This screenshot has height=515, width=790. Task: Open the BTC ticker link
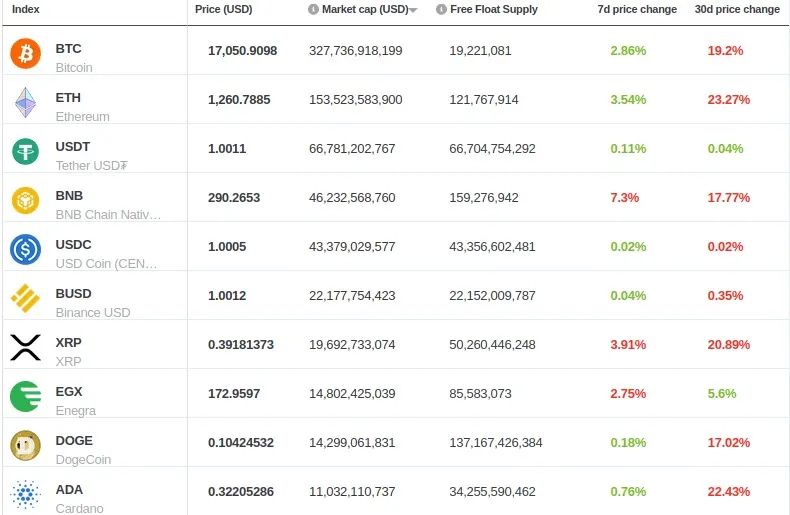pos(69,49)
